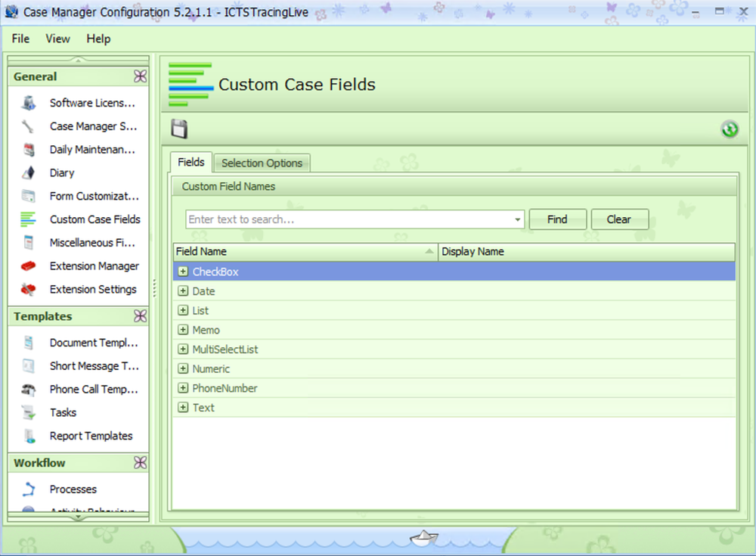The image size is (756, 556).
Task: Sort by Field Name column header
Action: pyautogui.click(x=305, y=251)
